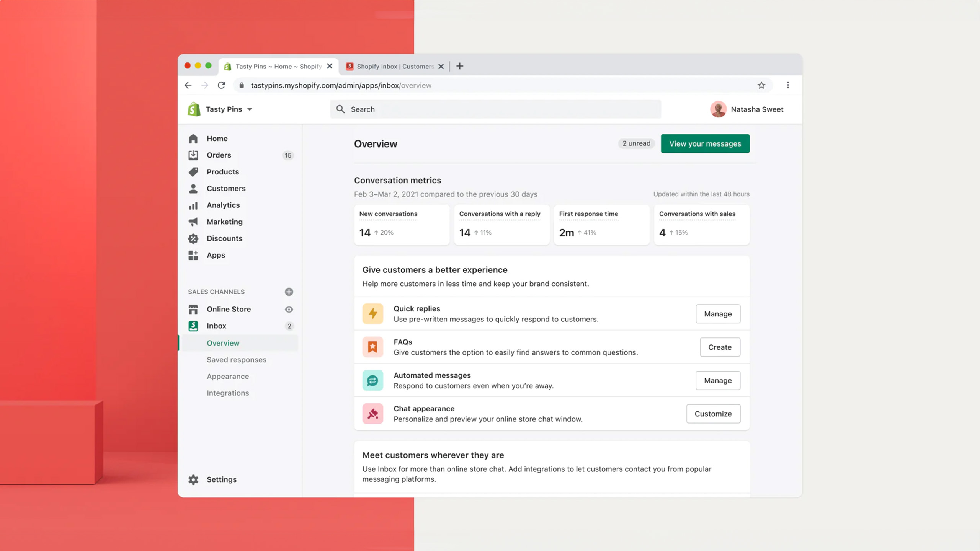Viewport: 980px width, 551px height.
Task: Bookmark the page with the star icon
Action: 761,85
